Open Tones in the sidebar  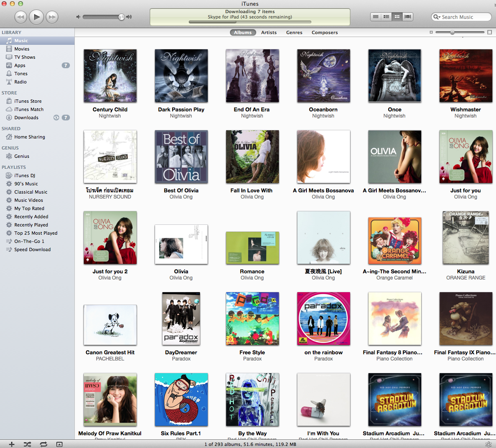[37, 74]
